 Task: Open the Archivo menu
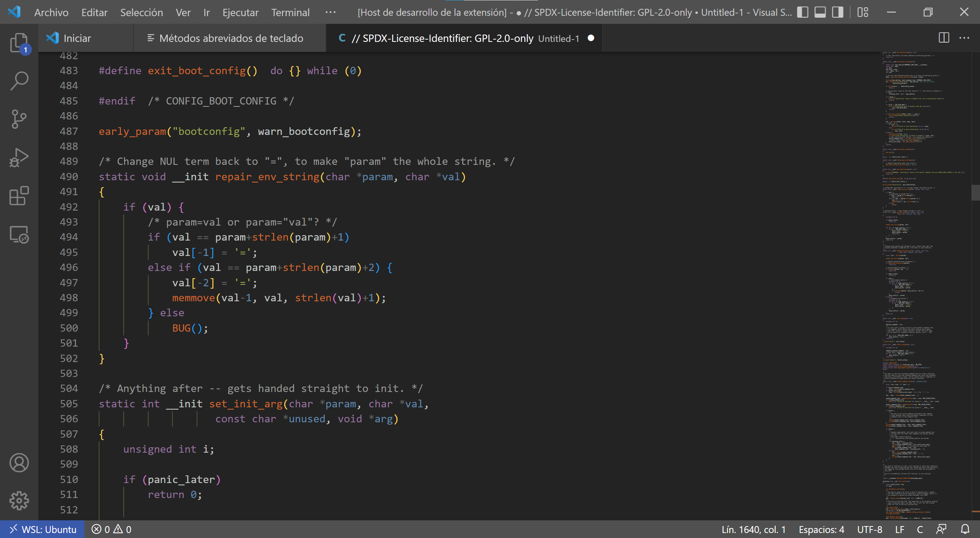pos(51,12)
